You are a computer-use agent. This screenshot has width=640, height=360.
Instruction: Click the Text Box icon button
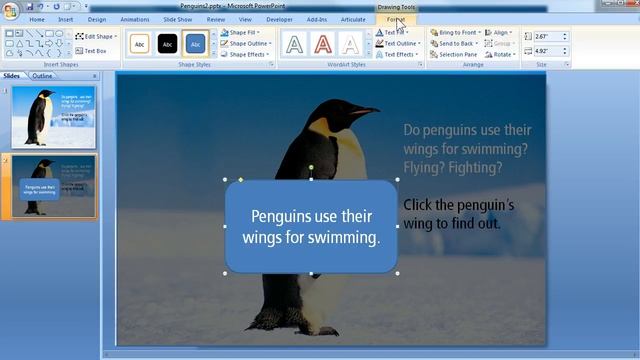[79, 51]
